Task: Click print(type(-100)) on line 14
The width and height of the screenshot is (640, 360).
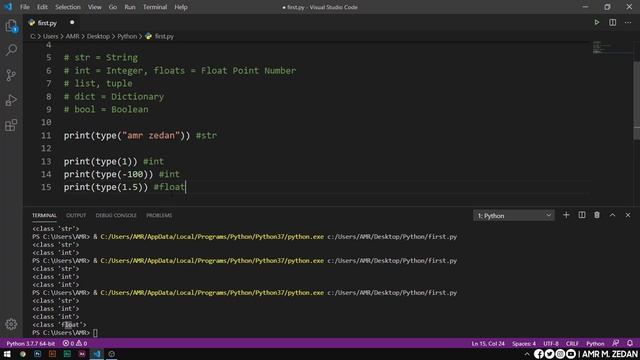Action: pyautogui.click(x=108, y=174)
